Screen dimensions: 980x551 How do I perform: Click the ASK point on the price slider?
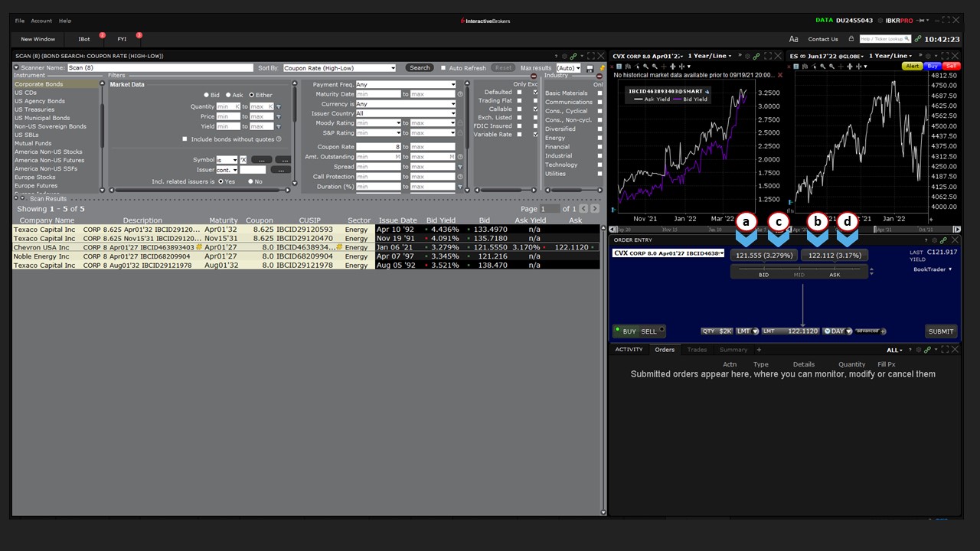pos(835,274)
